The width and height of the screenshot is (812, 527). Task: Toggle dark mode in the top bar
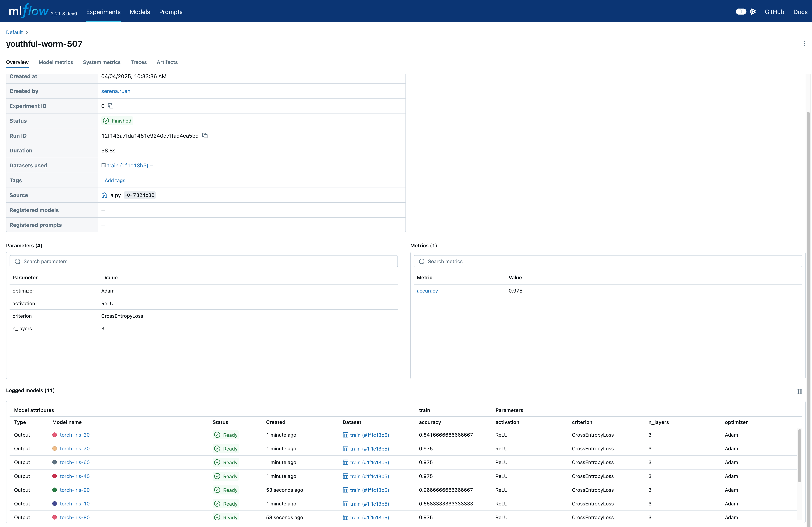pyautogui.click(x=741, y=11)
